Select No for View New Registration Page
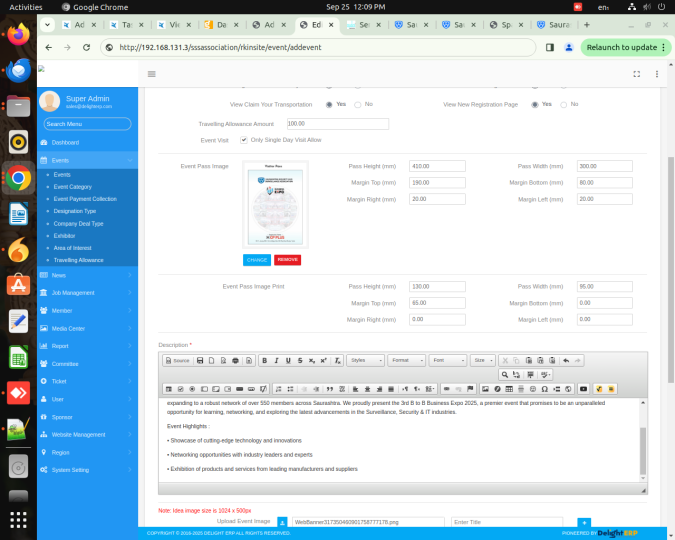The image size is (675, 540). click(x=563, y=104)
